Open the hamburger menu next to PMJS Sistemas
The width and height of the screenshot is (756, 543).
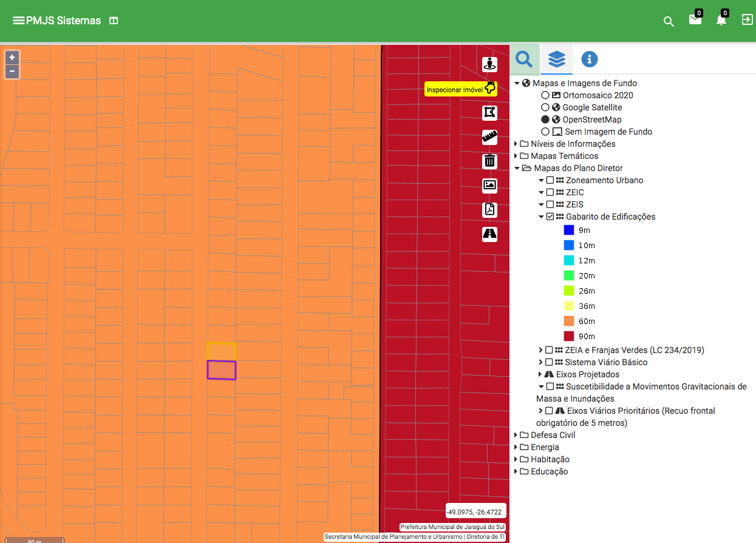(19, 21)
